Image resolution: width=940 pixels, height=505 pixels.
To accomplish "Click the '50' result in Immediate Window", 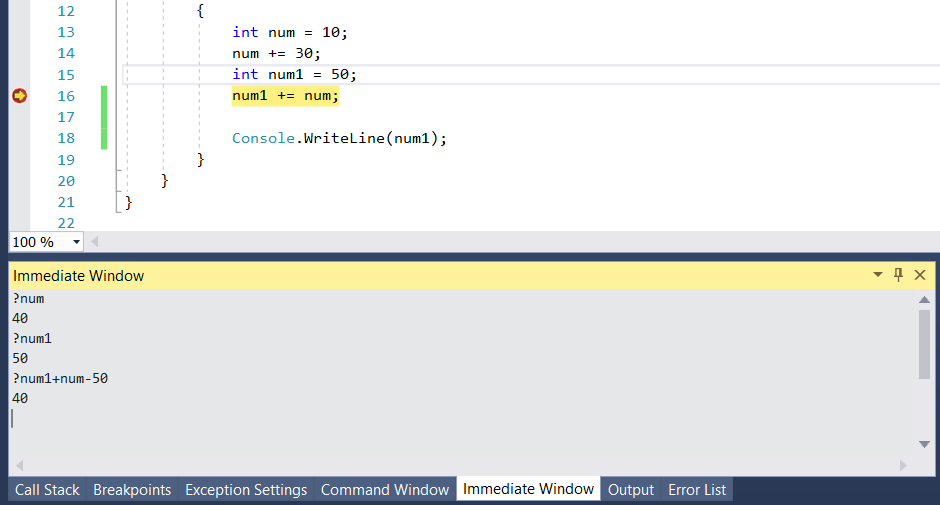I will pyautogui.click(x=20, y=359).
